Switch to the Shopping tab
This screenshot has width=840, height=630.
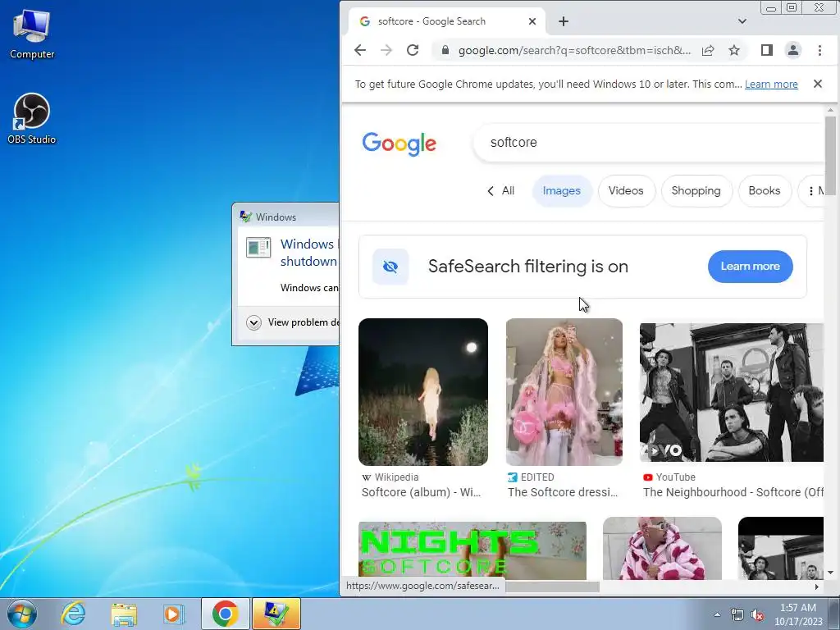tap(696, 190)
